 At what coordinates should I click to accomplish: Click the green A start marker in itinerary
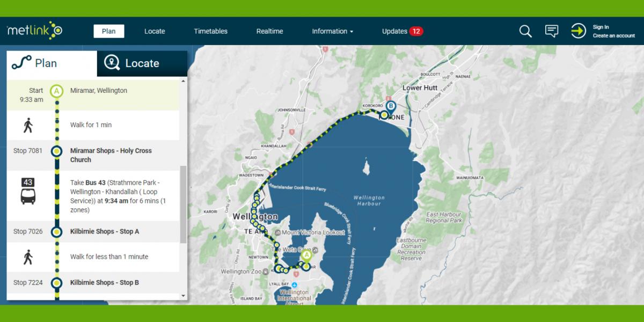[x=56, y=91]
